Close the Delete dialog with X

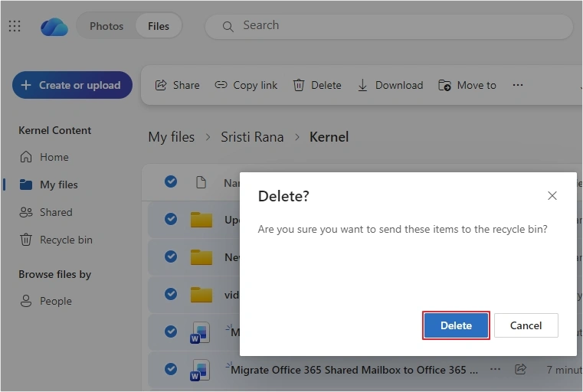(552, 196)
